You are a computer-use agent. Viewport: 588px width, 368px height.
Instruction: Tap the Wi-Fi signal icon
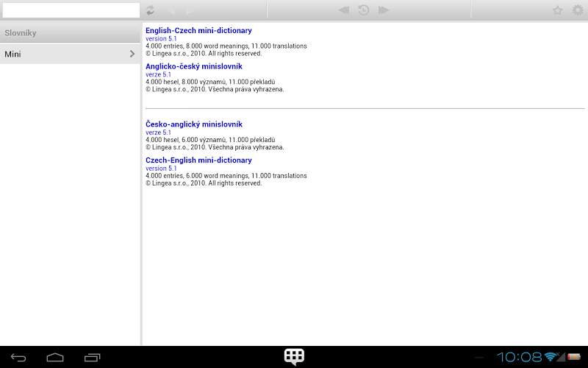click(551, 357)
